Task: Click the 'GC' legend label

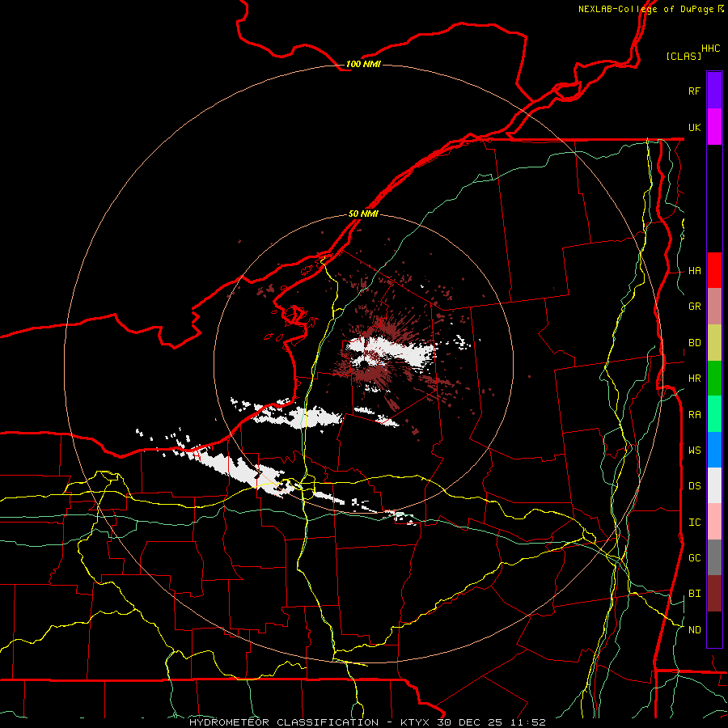Action: pos(694,557)
